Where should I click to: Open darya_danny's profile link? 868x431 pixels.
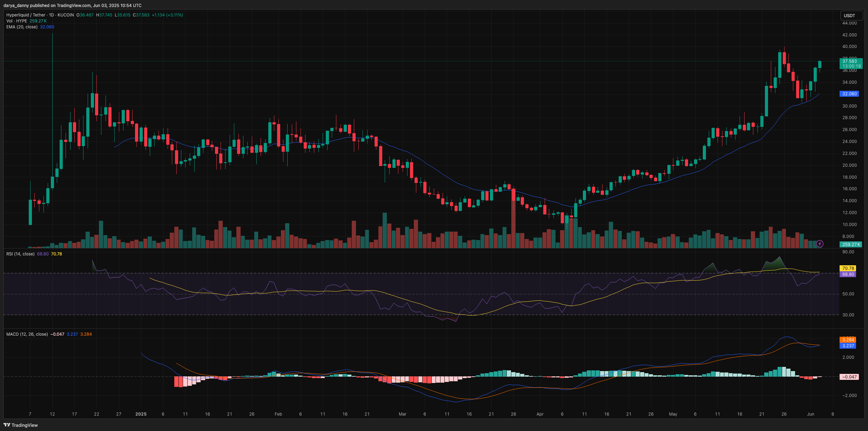click(16, 5)
